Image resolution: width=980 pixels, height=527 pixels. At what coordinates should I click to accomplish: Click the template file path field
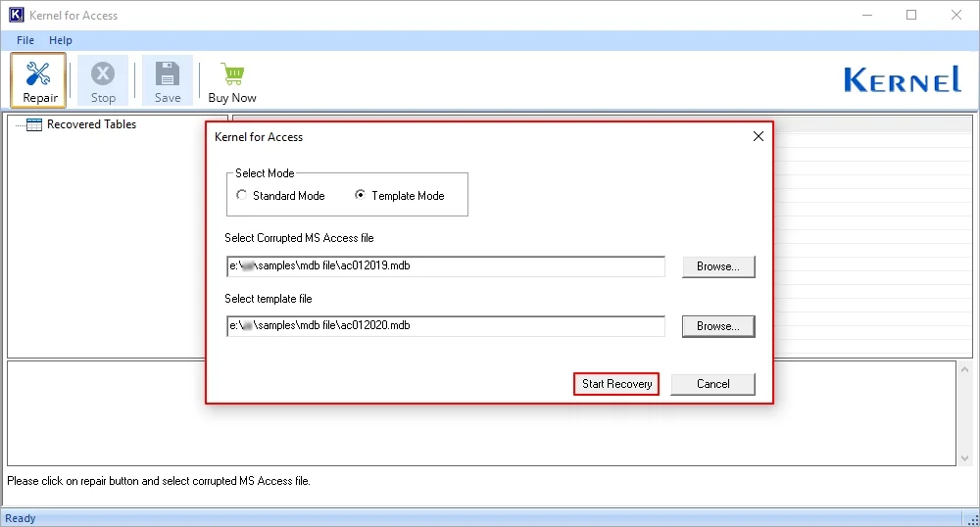click(x=445, y=326)
